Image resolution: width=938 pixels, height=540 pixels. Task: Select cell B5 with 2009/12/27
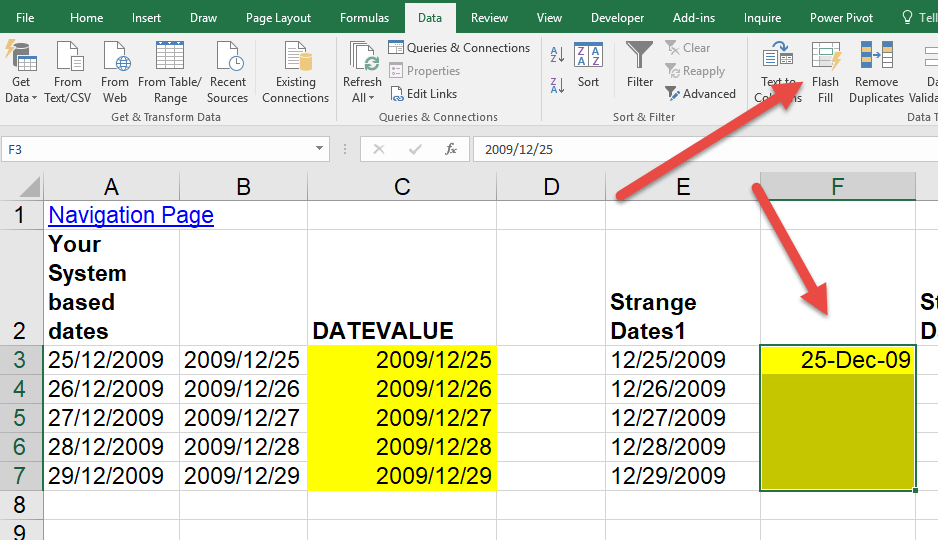point(243,418)
